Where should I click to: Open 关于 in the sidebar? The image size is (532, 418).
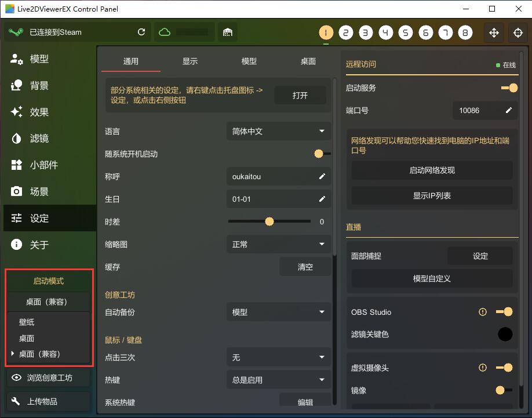coord(50,244)
